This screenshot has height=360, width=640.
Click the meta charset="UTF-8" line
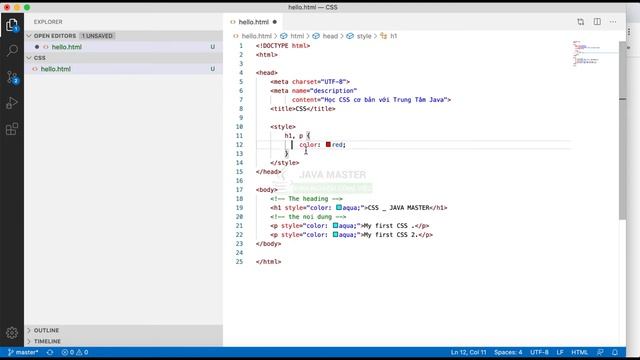coord(310,82)
